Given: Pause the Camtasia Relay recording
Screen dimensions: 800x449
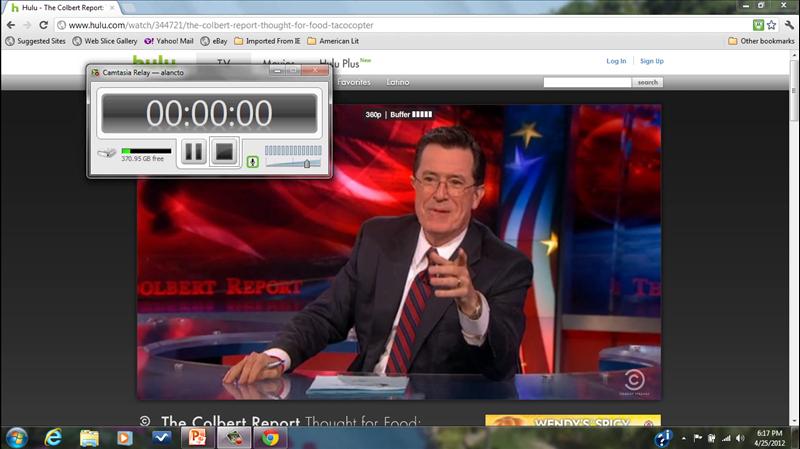Looking at the screenshot, I should (x=193, y=152).
